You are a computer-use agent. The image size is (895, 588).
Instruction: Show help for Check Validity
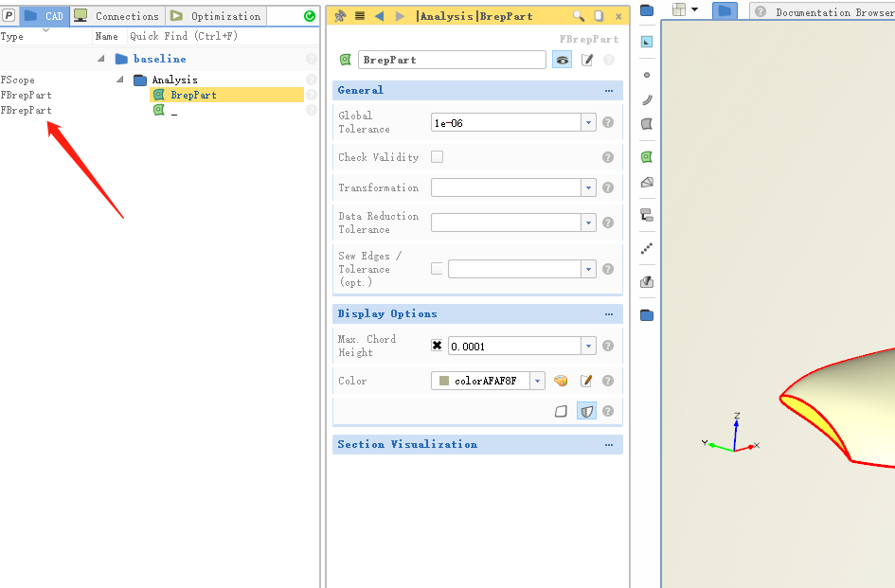point(608,157)
